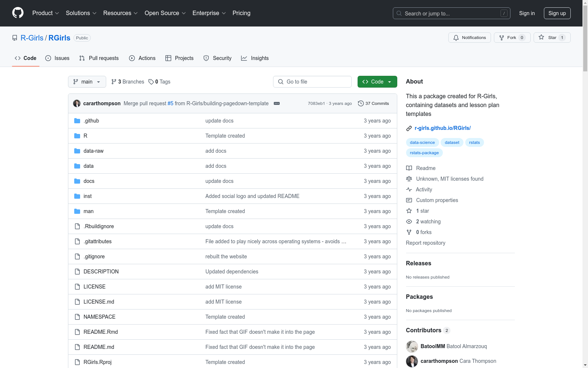Viewport: 588px width, 368px height.
Task: Click BatoolMM contributor avatar
Action: click(x=412, y=347)
